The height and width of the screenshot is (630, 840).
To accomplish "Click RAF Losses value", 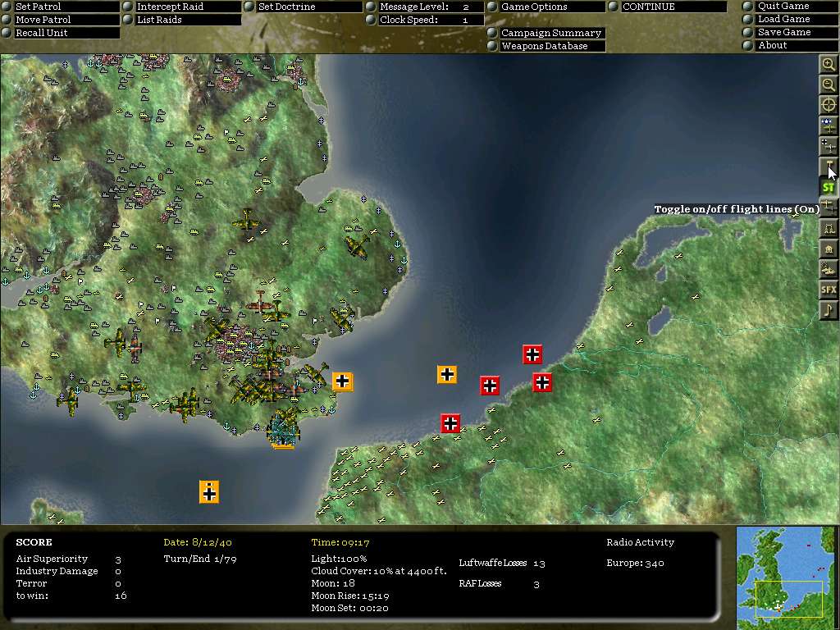I will (536, 584).
